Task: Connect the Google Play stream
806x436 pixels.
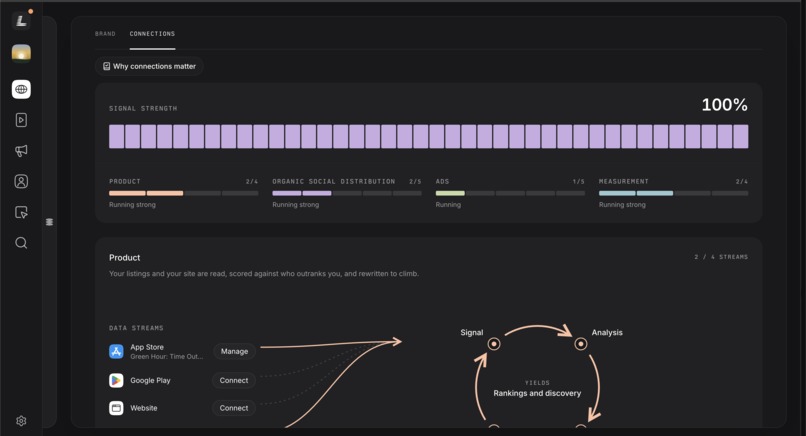Action: 234,380
